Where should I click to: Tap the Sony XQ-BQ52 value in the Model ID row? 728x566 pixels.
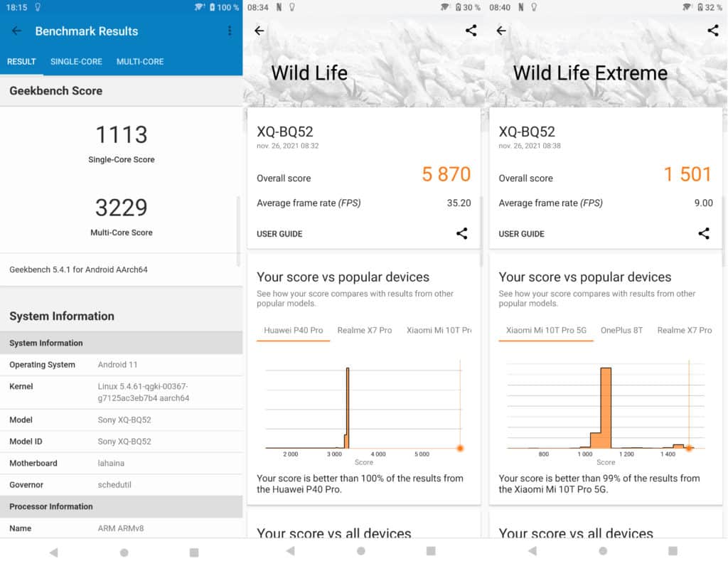(124, 441)
